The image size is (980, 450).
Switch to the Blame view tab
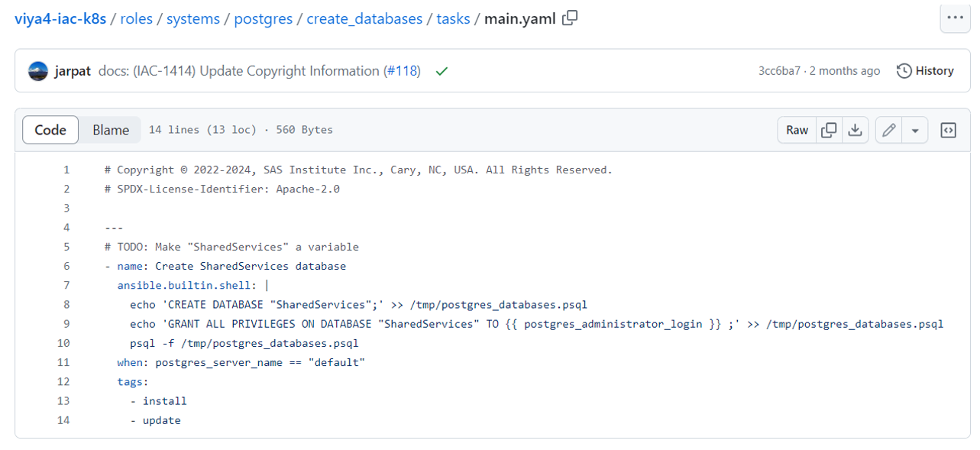coord(111,130)
